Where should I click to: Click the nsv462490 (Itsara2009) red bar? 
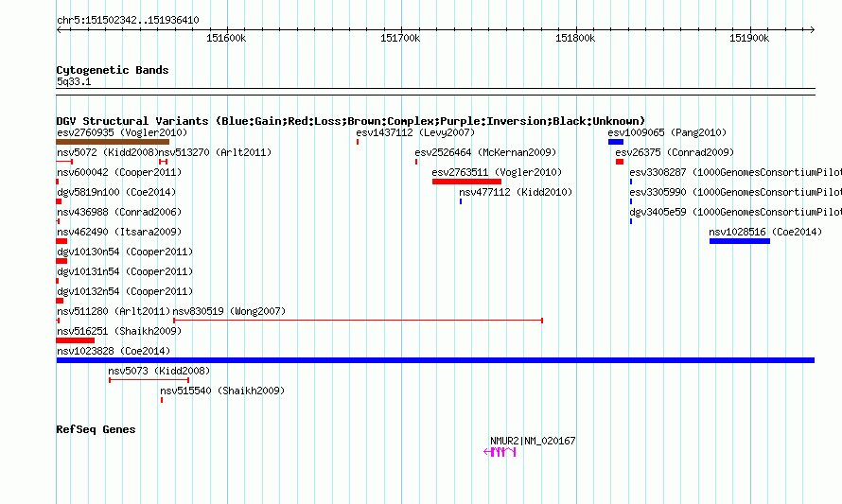coord(61,241)
